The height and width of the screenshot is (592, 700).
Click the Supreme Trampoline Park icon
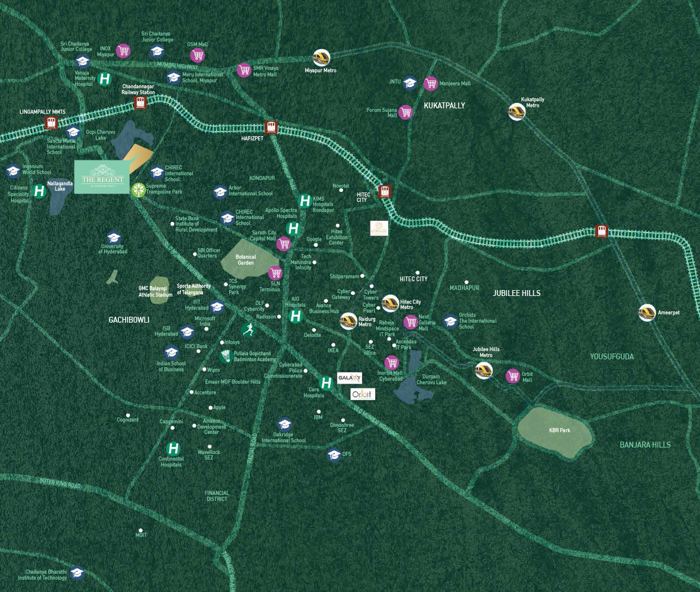(x=138, y=190)
